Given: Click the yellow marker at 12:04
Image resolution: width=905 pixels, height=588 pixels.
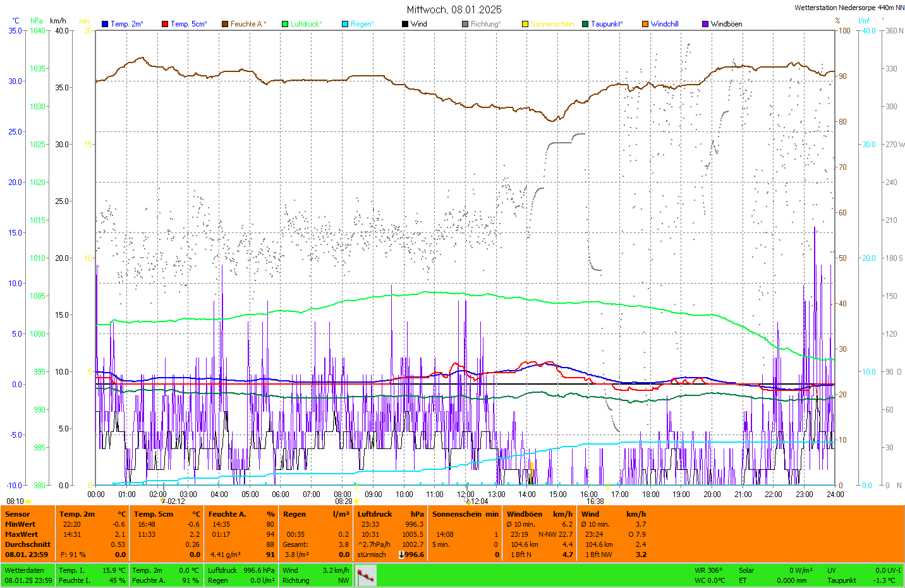Looking at the screenshot, I should click(468, 501).
